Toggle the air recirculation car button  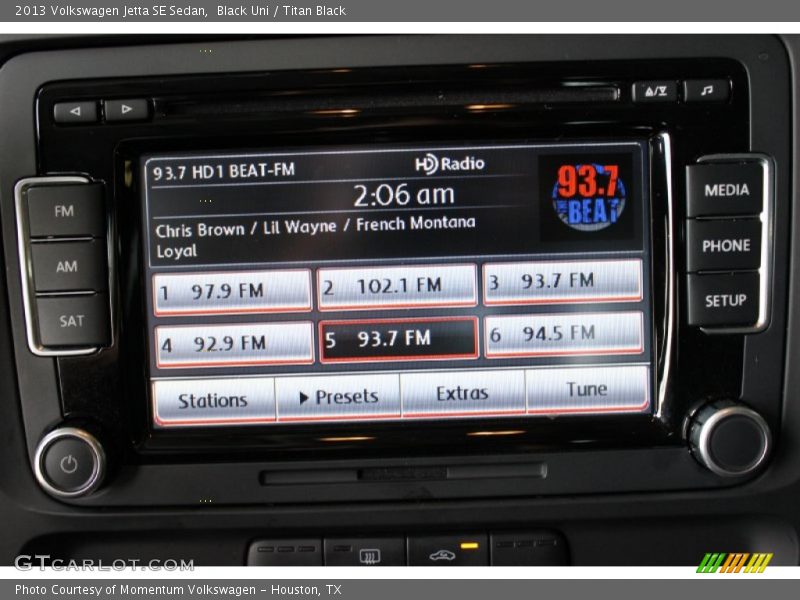[x=448, y=551]
